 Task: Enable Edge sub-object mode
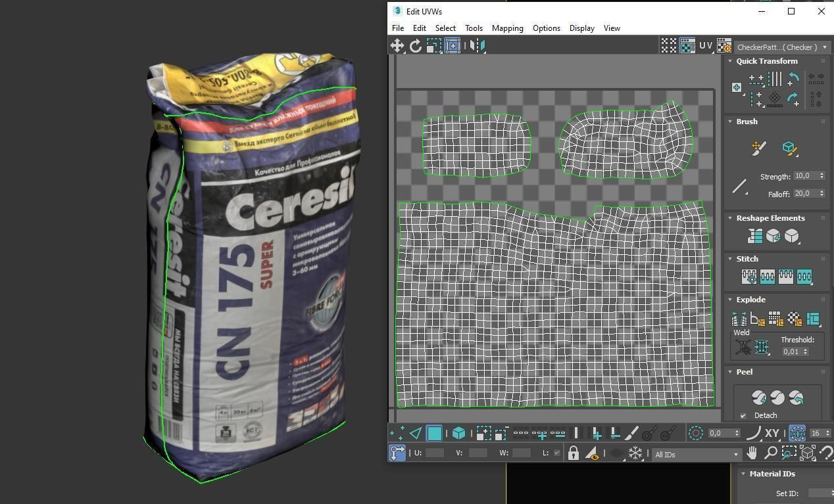point(416,433)
